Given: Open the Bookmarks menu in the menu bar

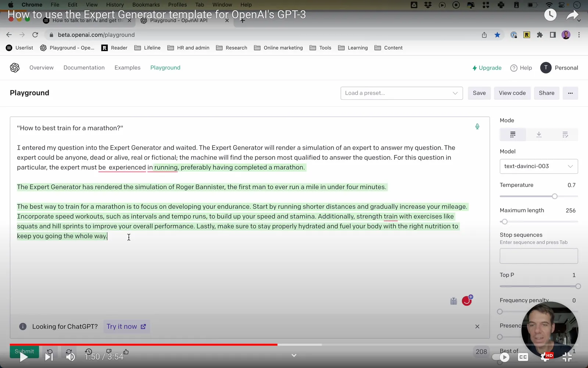Looking at the screenshot, I should [146, 5].
